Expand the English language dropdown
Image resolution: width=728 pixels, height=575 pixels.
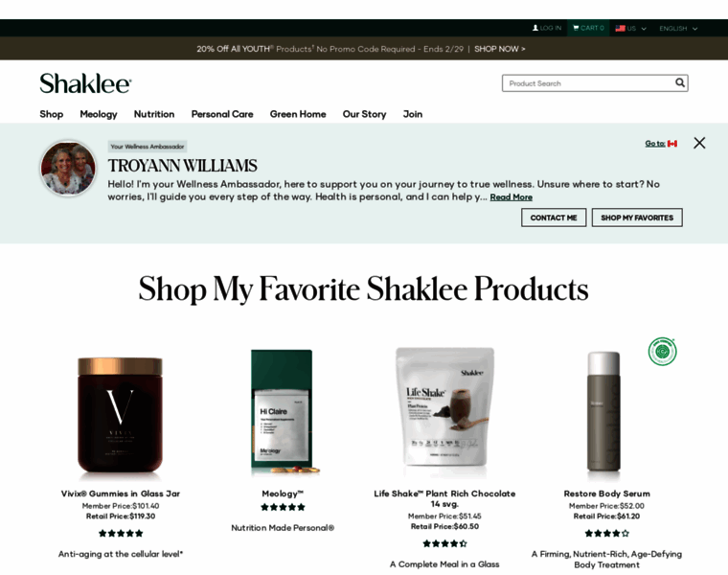tap(678, 29)
